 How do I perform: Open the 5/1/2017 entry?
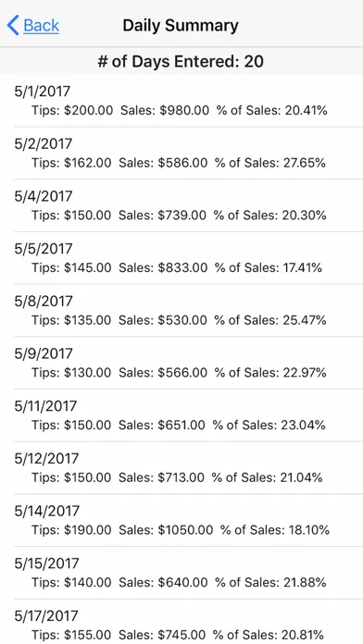(181, 101)
